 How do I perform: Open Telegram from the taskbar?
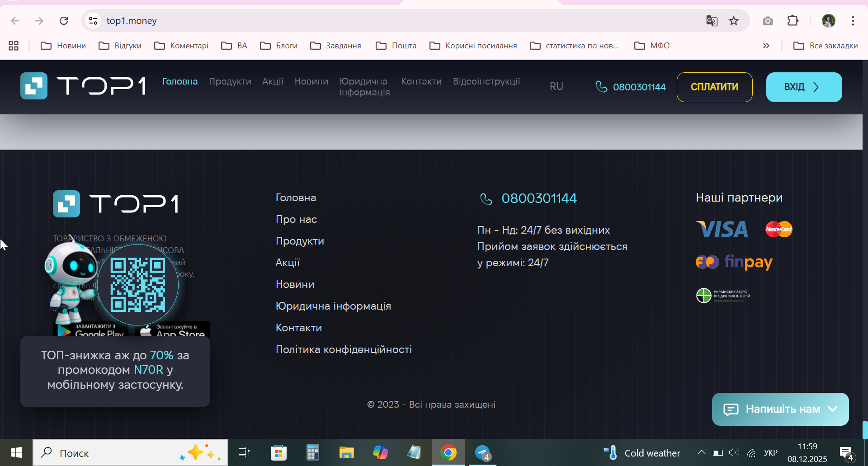click(x=483, y=452)
